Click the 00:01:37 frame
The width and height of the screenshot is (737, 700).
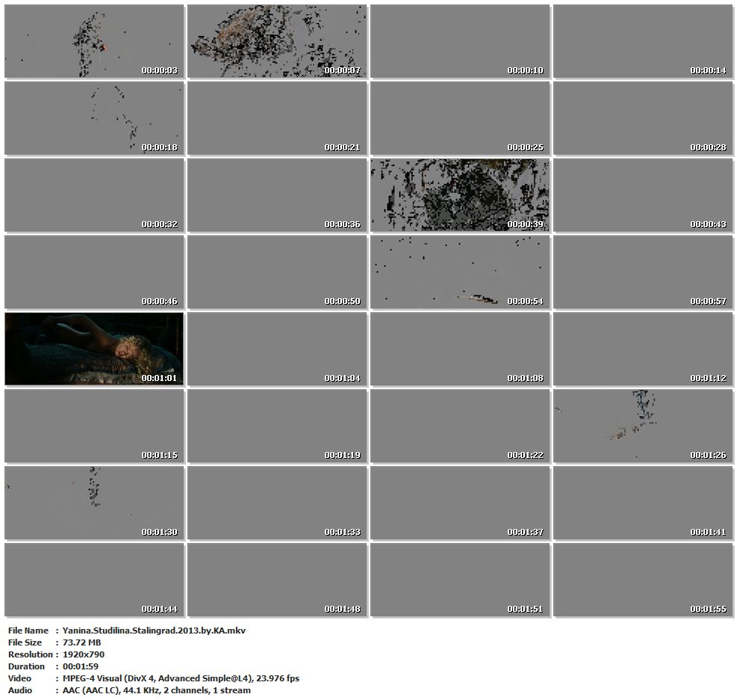point(460,503)
